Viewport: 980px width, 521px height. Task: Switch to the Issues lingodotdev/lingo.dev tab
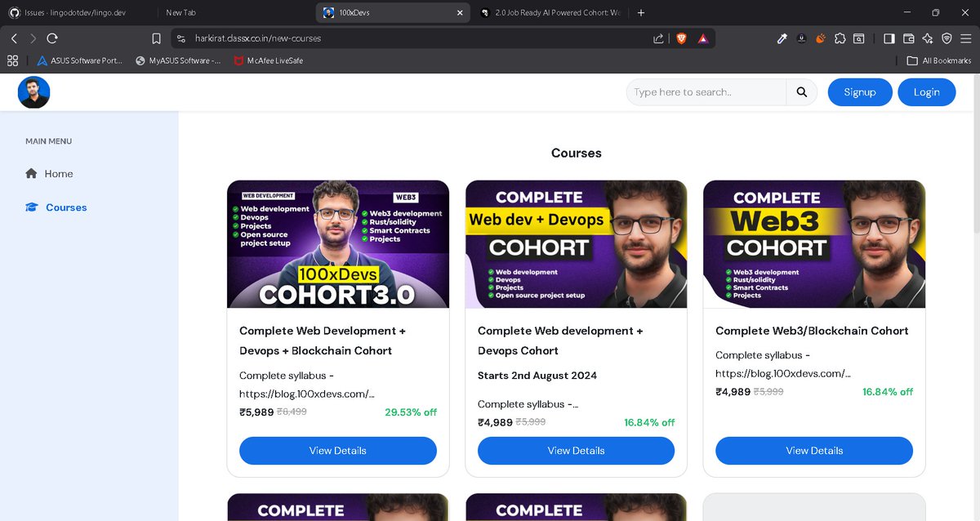click(x=73, y=13)
